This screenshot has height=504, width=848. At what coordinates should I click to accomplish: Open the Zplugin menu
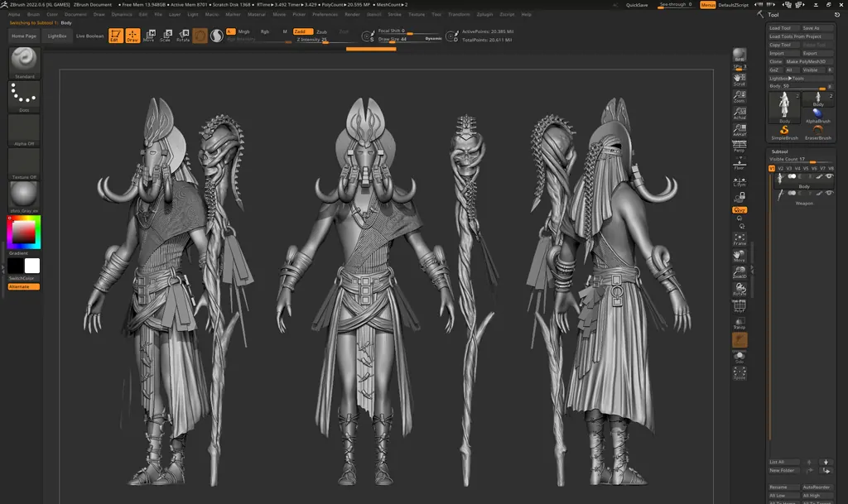click(x=484, y=15)
